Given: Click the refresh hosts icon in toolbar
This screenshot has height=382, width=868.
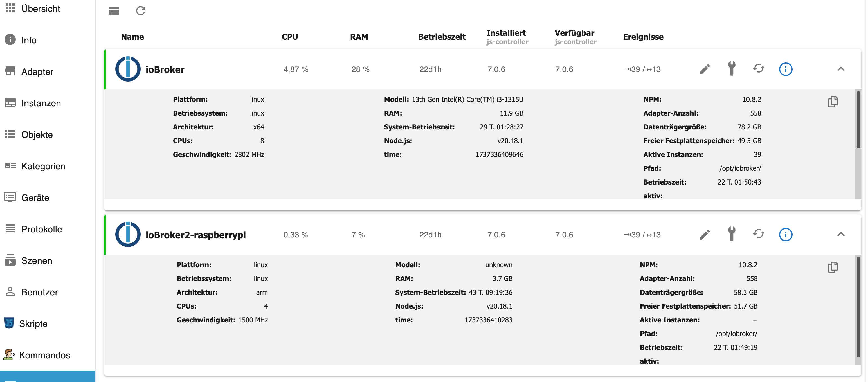Looking at the screenshot, I should [141, 11].
